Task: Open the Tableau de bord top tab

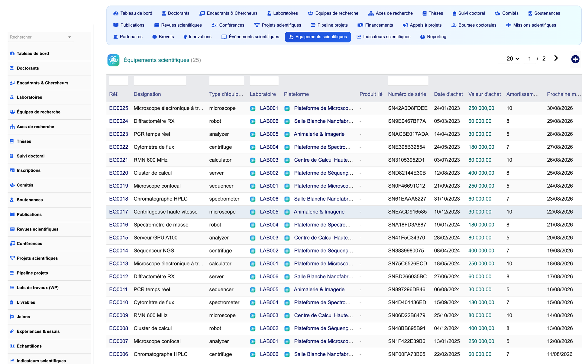Action: click(x=133, y=13)
